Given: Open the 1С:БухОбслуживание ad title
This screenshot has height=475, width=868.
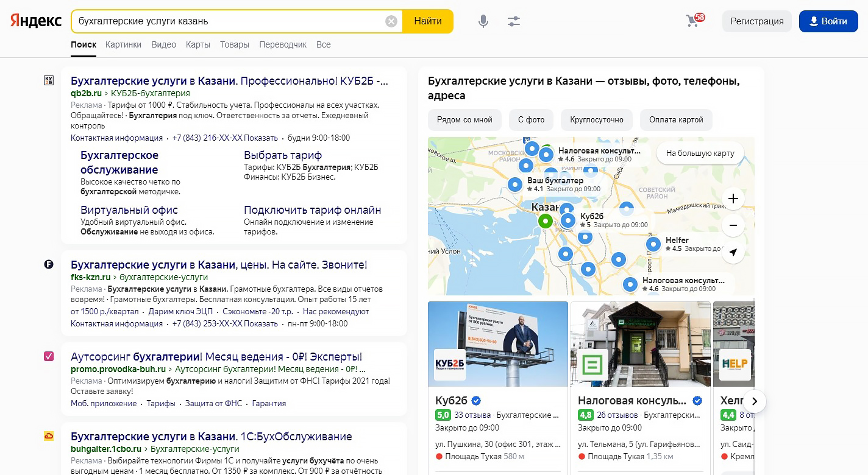Looking at the screenshot, I should [x=212, y=437].
